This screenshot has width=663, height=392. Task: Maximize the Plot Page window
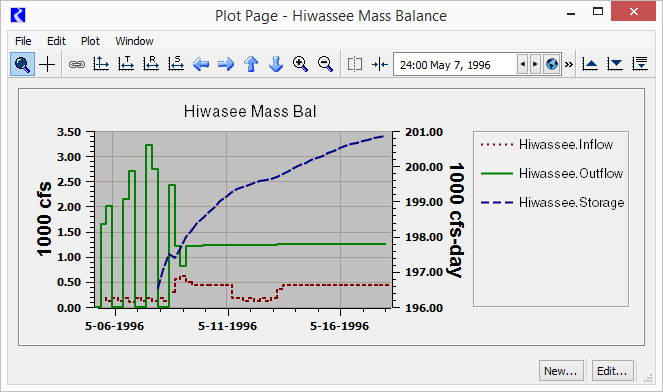[598, 12]
